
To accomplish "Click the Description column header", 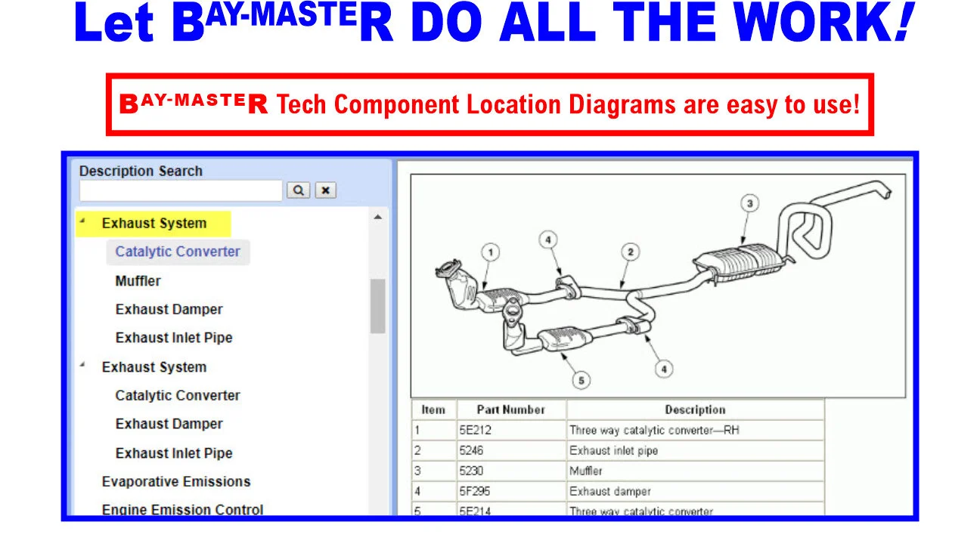I will click(695, 410).
